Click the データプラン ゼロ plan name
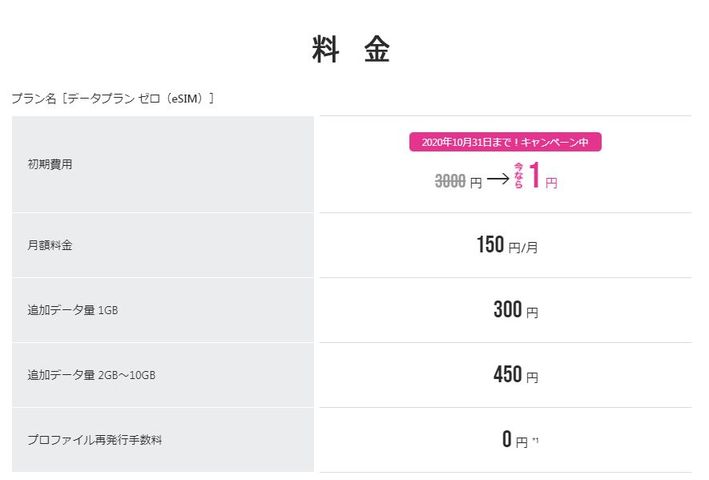Viewport: 709px width, 480px height. (x=106, y=98)
